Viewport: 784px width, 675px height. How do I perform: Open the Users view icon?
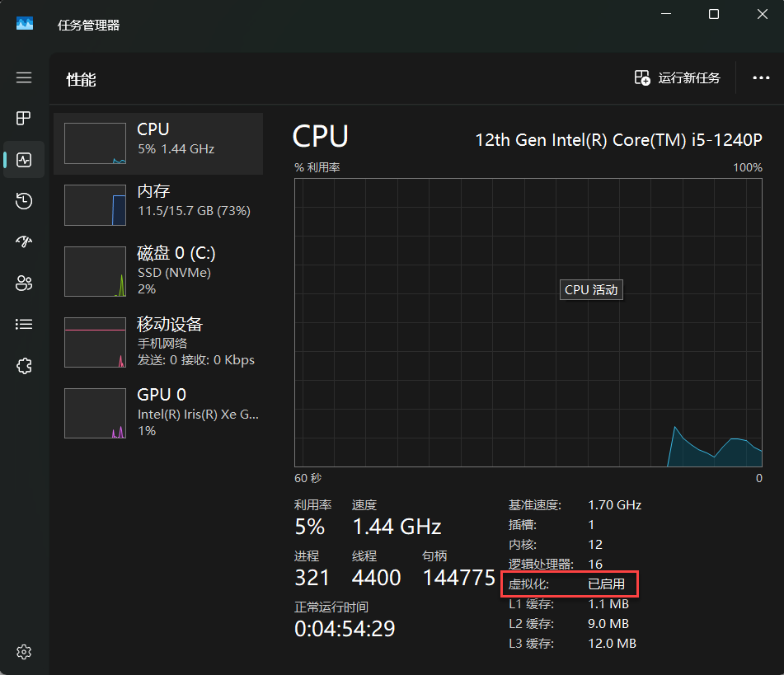click(24, 283)
